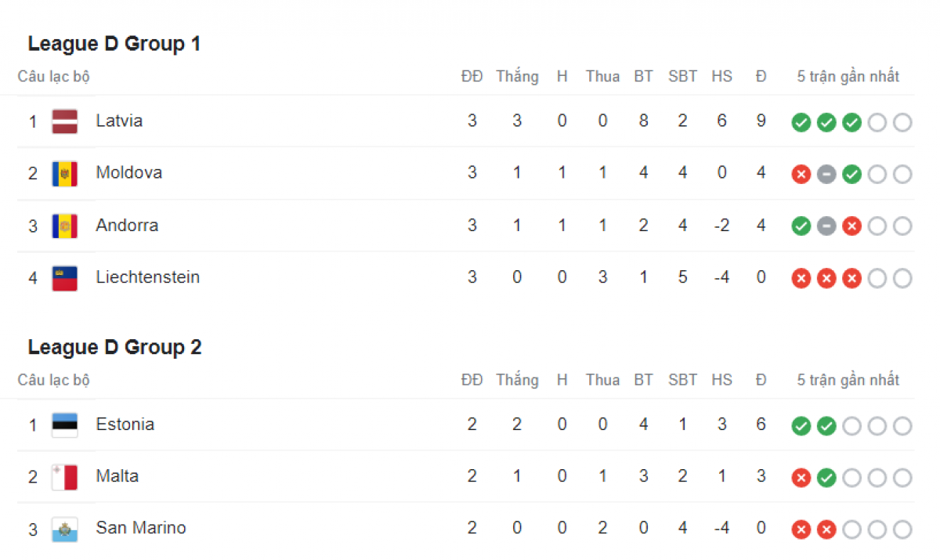Click the League D Group 2 heading
Image resolution: width=940 pixels, height=560 pixels.
(x=114, y=347)
